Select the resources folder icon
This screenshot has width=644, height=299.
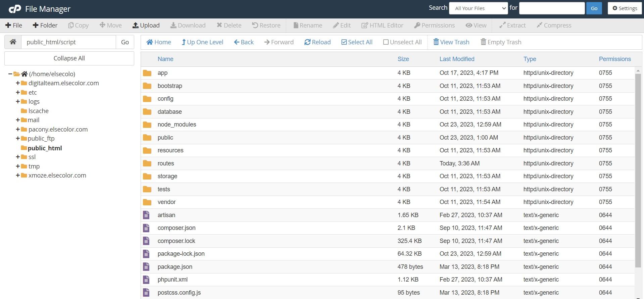(147, 150)
